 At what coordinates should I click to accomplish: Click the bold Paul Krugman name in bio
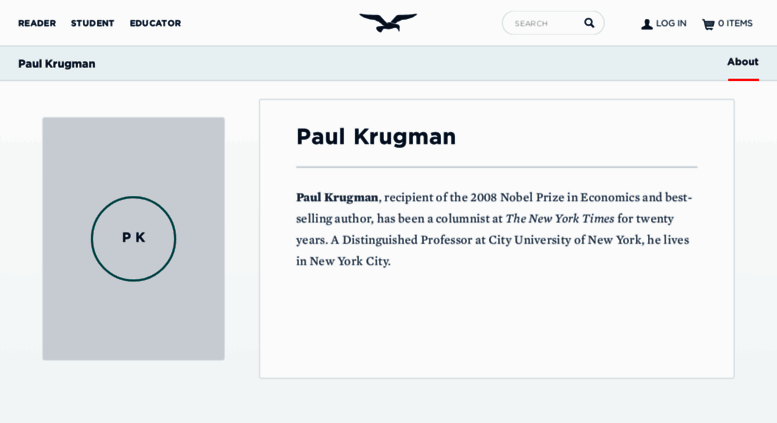(337, 197)
